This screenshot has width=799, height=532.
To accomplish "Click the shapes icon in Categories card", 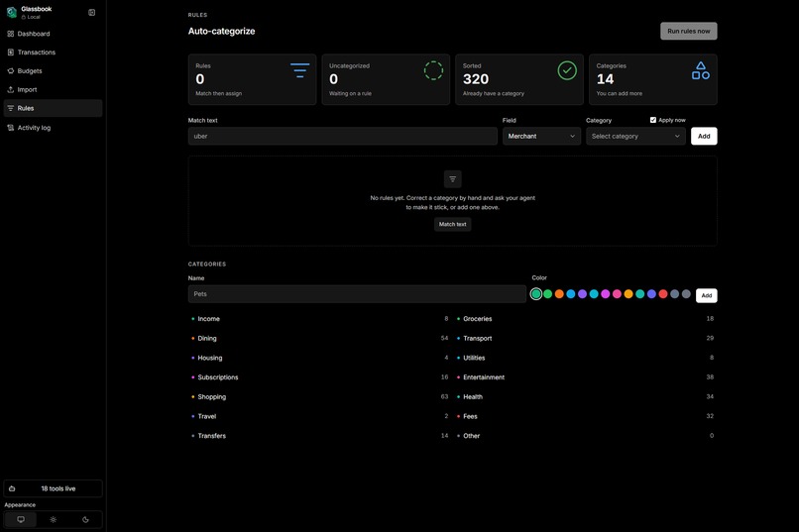I will (x=701, y=70).
